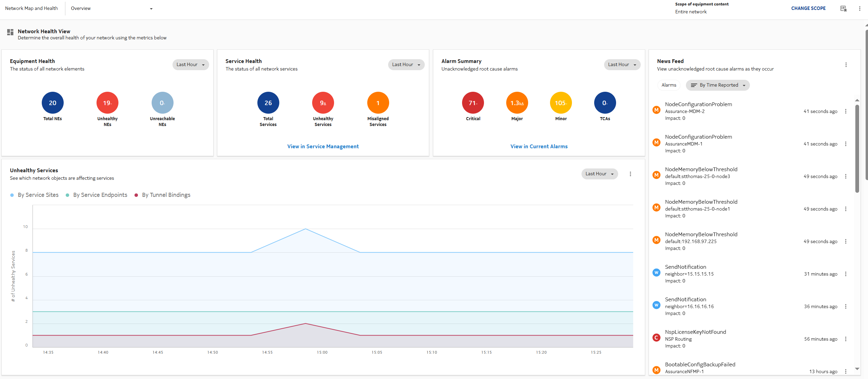Click Network Map and Health menu title

(x=31, y=9)
